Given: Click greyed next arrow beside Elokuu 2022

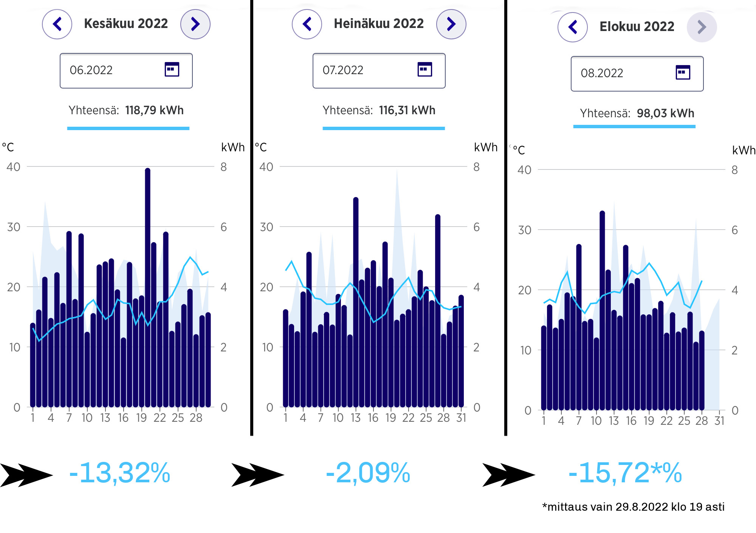Looking at the screenshot, I should tap(702, 27).
